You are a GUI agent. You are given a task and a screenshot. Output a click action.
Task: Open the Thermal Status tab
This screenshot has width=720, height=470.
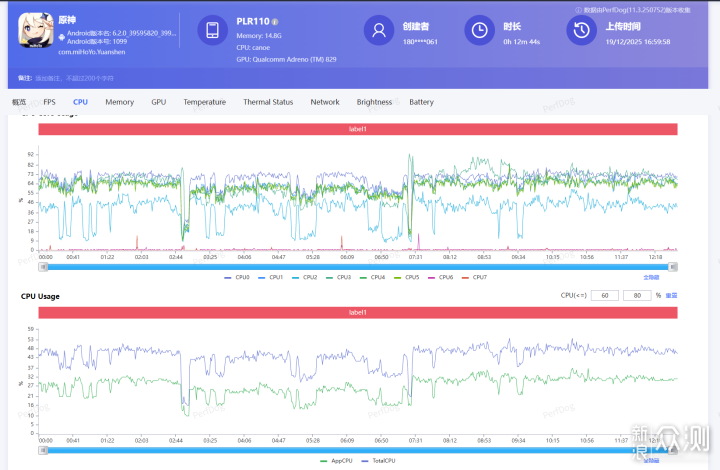(x=268, y=102)
